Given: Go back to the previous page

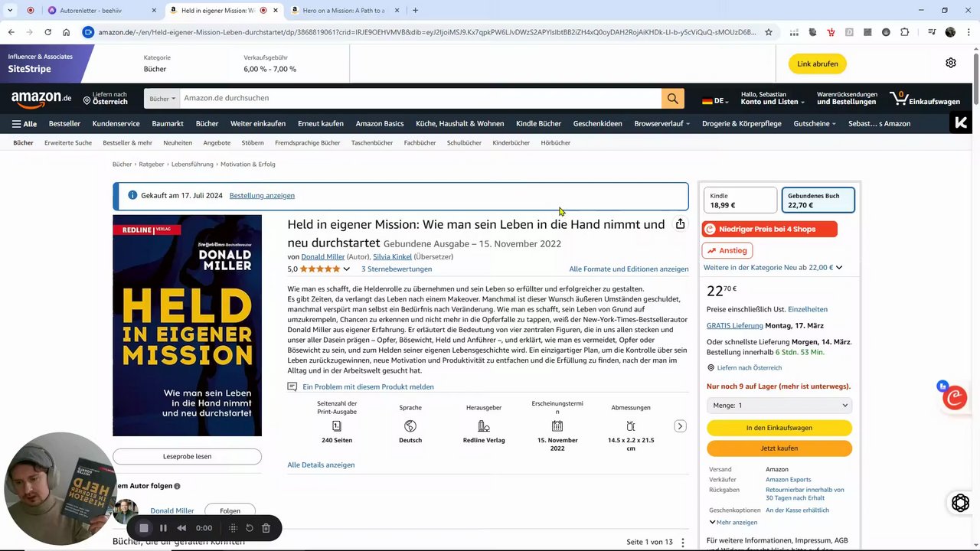Looking at the screenshot, I should 11,32.
